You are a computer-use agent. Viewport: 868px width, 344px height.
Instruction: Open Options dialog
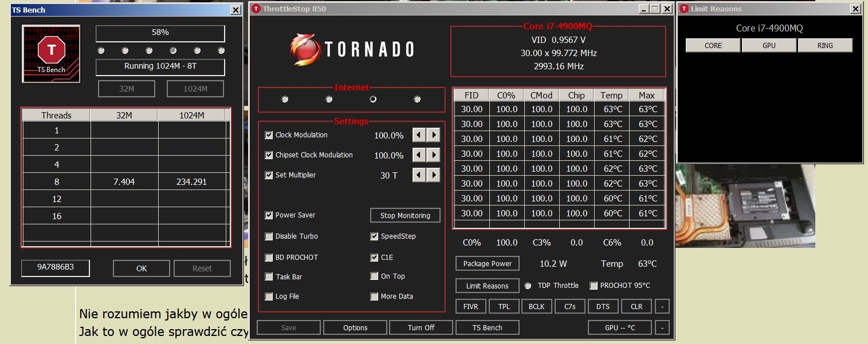coord(355,327)
